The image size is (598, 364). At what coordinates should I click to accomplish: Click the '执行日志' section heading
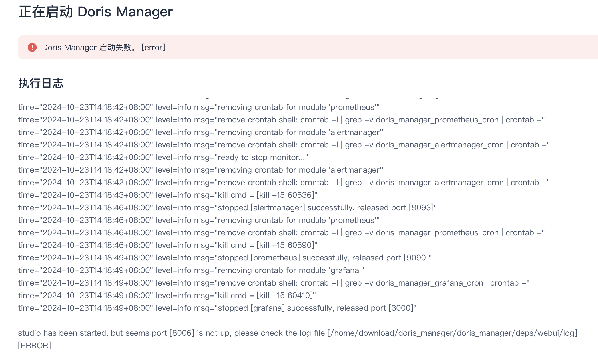click(x=41, y=83)
